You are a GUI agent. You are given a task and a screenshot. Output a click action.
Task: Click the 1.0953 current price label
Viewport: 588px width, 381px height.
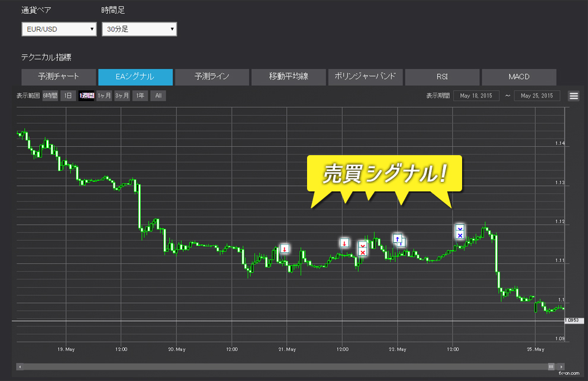pyautogui.click(x=574, y=320)
